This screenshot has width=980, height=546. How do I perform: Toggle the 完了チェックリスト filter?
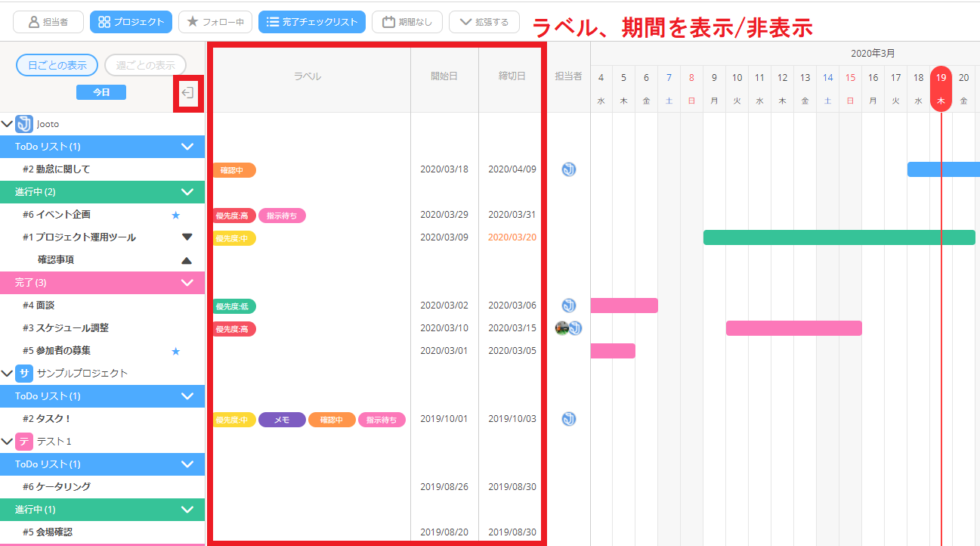[x=312, y=22]
